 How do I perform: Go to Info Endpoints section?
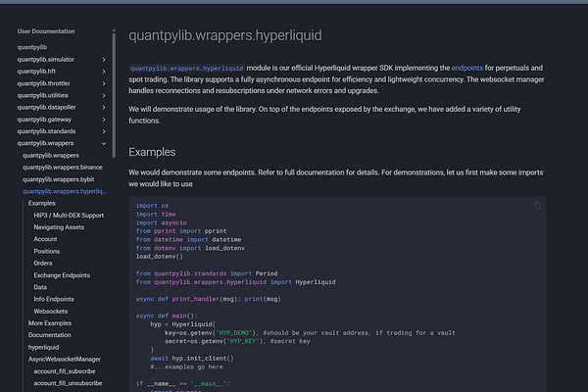54,299
